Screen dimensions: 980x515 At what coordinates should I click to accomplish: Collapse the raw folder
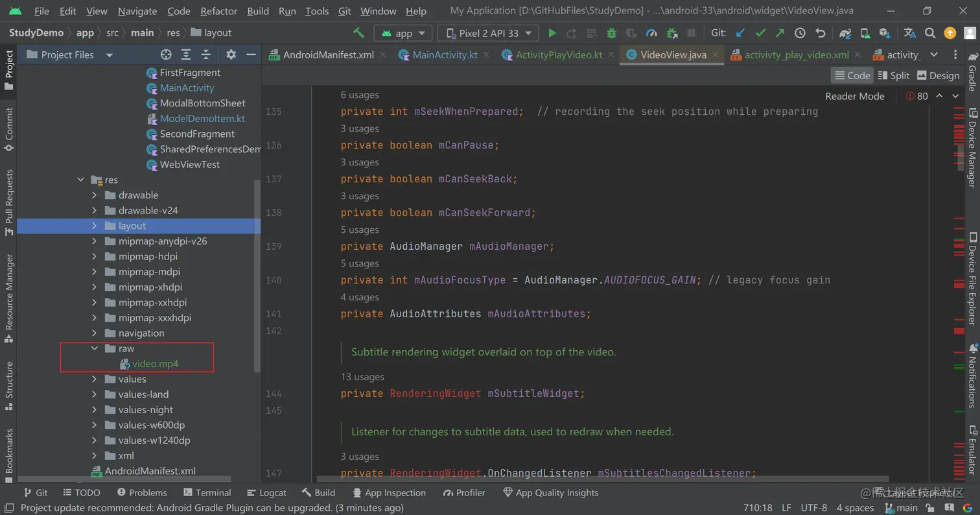coord(95,348)
